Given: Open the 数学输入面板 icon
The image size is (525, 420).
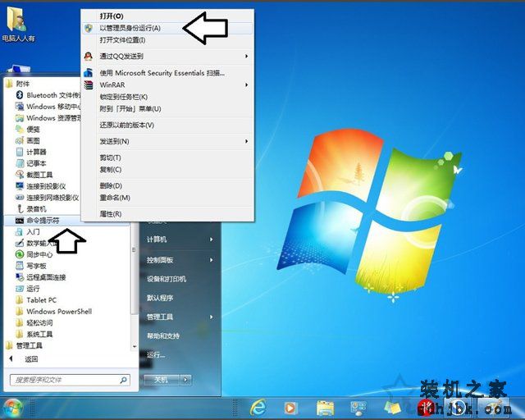Looking at the screenshot, I should coord(20,243).
